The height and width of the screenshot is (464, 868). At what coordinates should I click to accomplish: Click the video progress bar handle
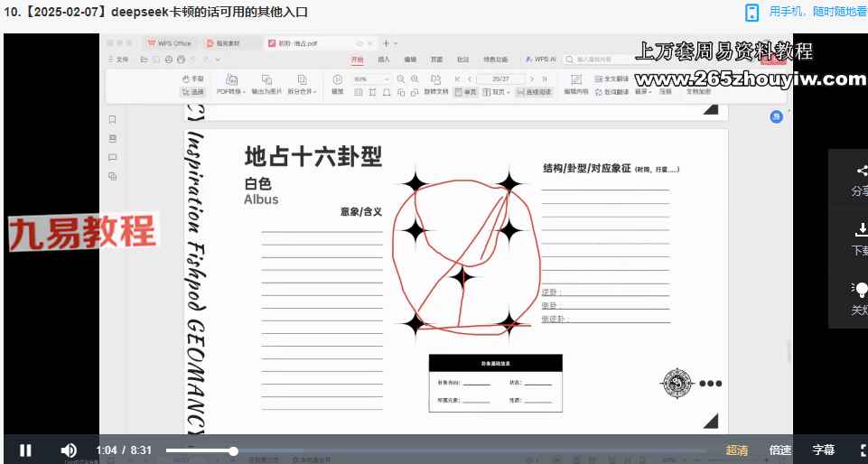(233, 450)
